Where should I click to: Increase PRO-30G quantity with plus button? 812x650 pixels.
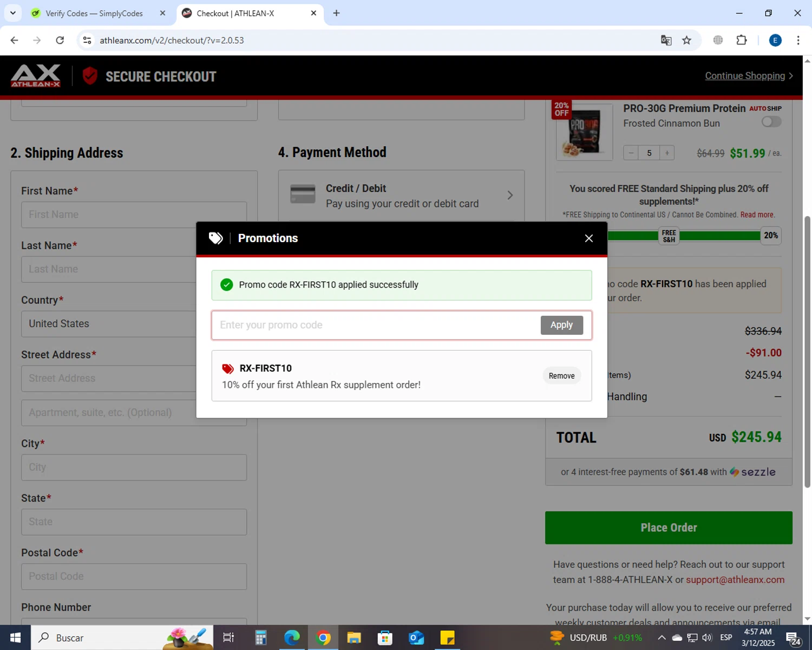pyautogui.click(x=667, y=153)
